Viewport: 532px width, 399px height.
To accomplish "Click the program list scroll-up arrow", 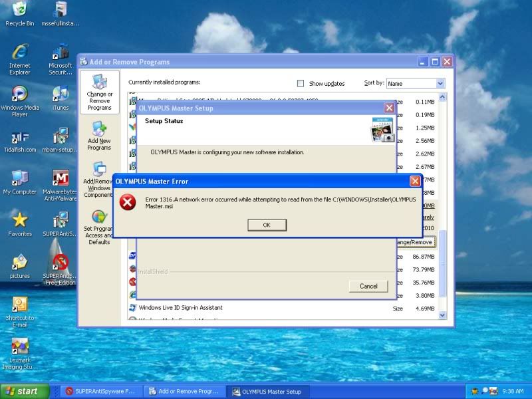I will [442, 97].
